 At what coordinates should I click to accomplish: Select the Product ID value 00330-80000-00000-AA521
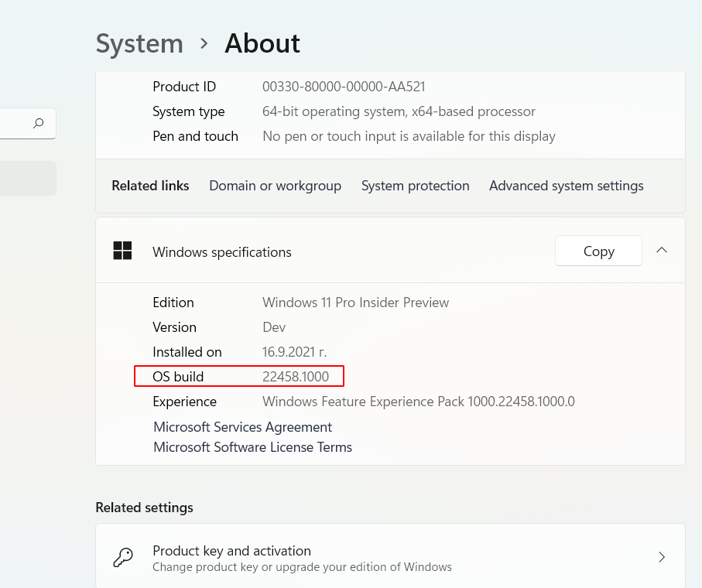point(344,87)
